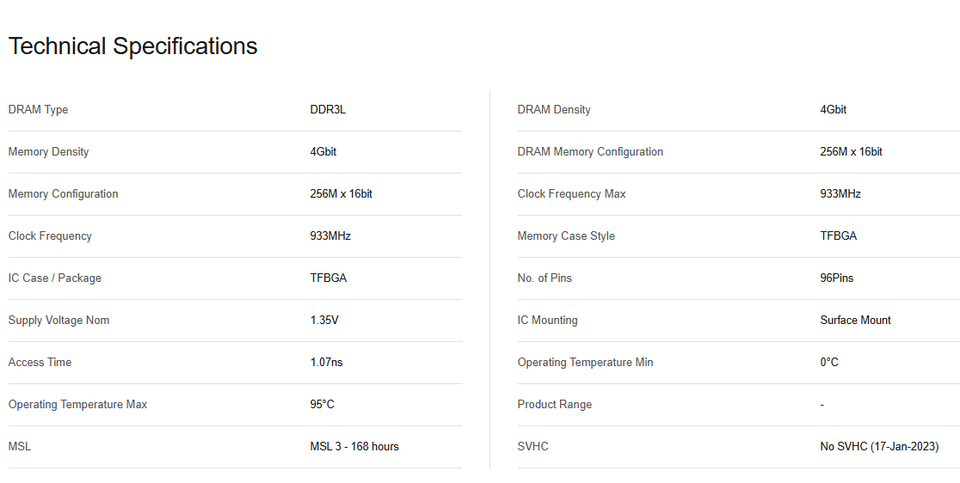Select the Operating Temperature Min label
The image size is (960, 483).
point(585,362)
